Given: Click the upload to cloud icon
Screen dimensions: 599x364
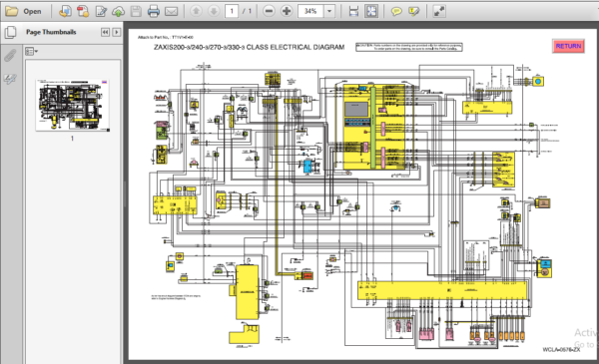Looking at the screenshot, I should click(119, 11).
